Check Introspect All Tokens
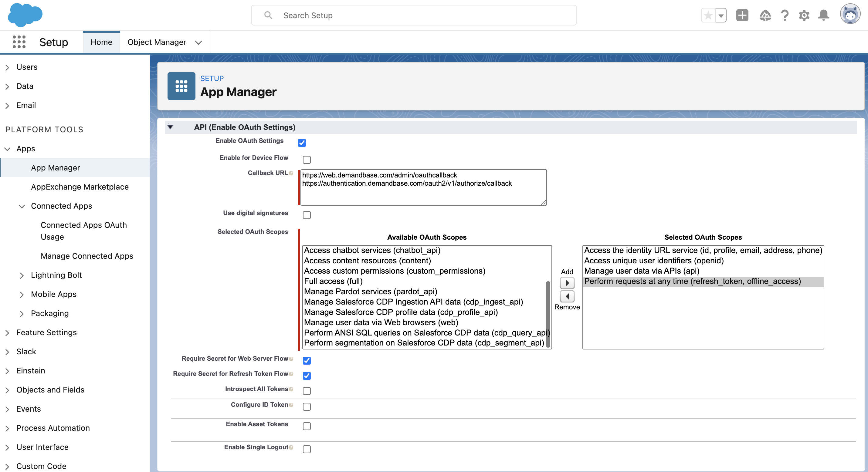 tap(307, 391)
